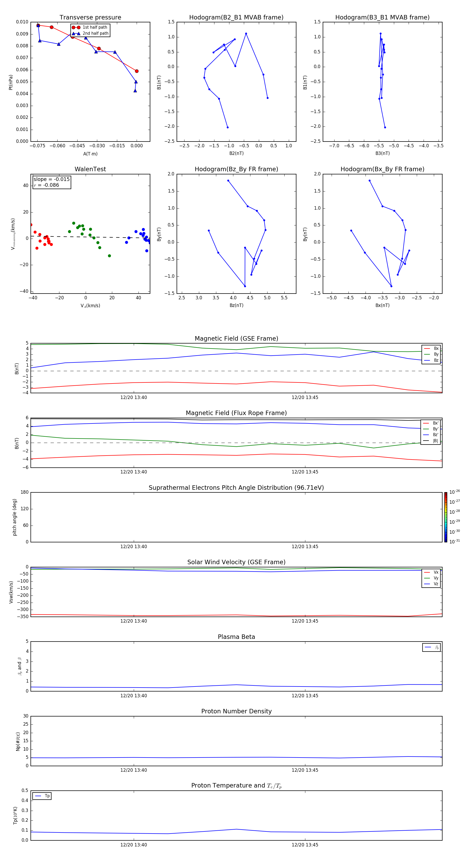This screenshot has height=868, width=473.
Task: Click the 'By' legend entry in GSE magnetic field
Action: 431,354
